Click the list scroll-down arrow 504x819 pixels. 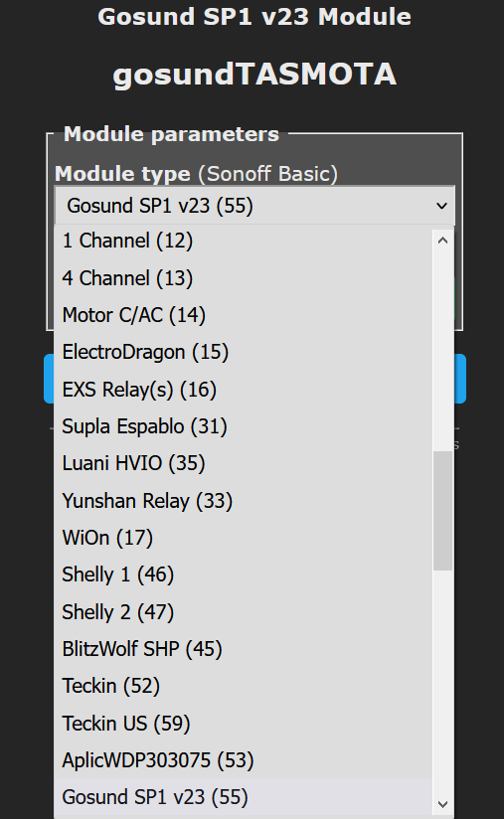(443, 804)
